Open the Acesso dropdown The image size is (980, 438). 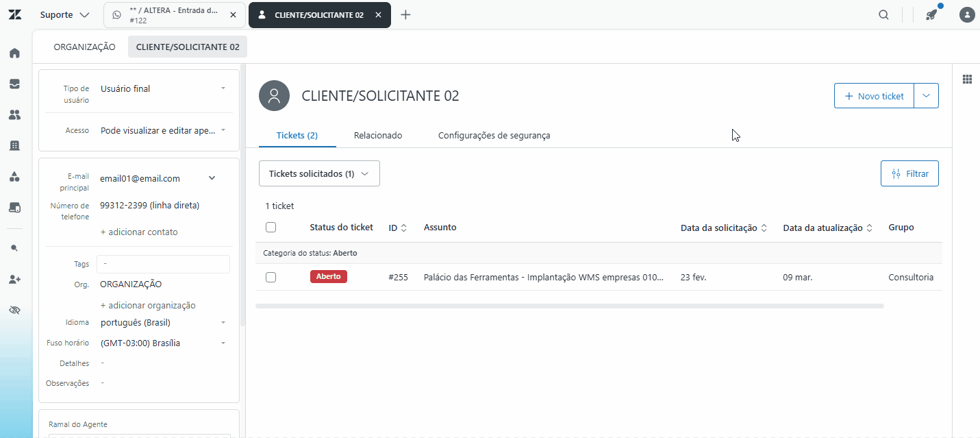tap(163, 130)
